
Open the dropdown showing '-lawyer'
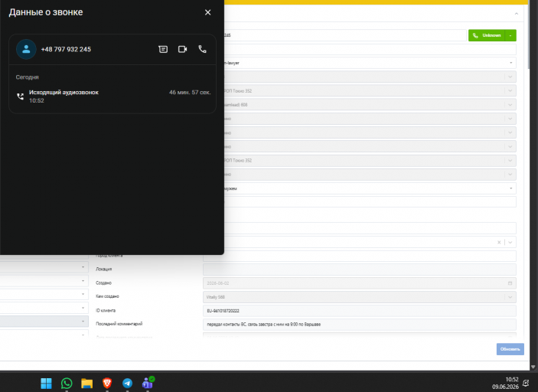pos(370,63)
